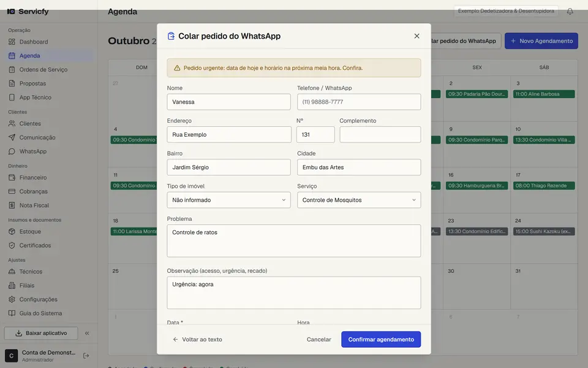Click the Cancelar button
The width and height of the screenshot is (588, 368).
click(318, 339)
